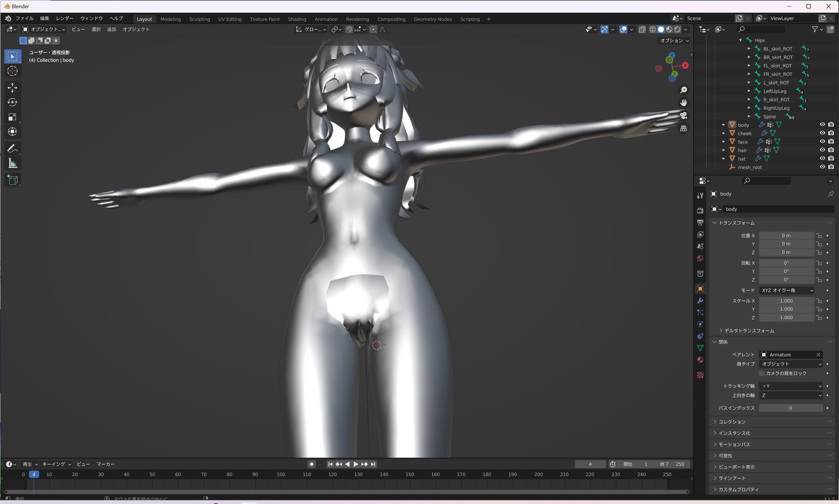Open the Physics properties tab
The width and height of the screenshot is (839, 504).
tap(700, 324)
